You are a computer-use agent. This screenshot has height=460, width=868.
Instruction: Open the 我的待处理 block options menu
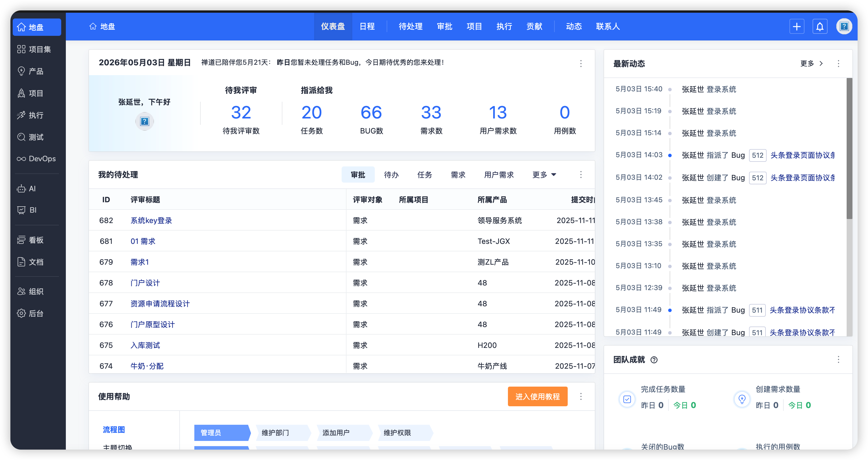[581, 174]
